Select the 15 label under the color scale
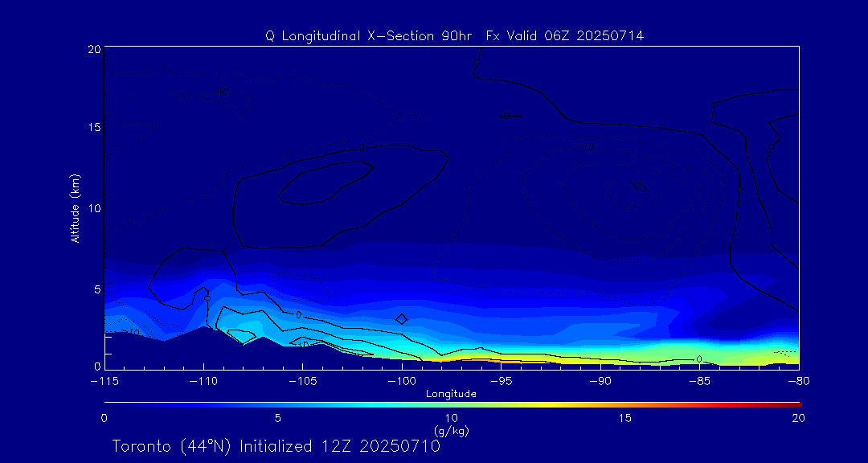Viewport: 868px width, 463px height. coord(625,418)
